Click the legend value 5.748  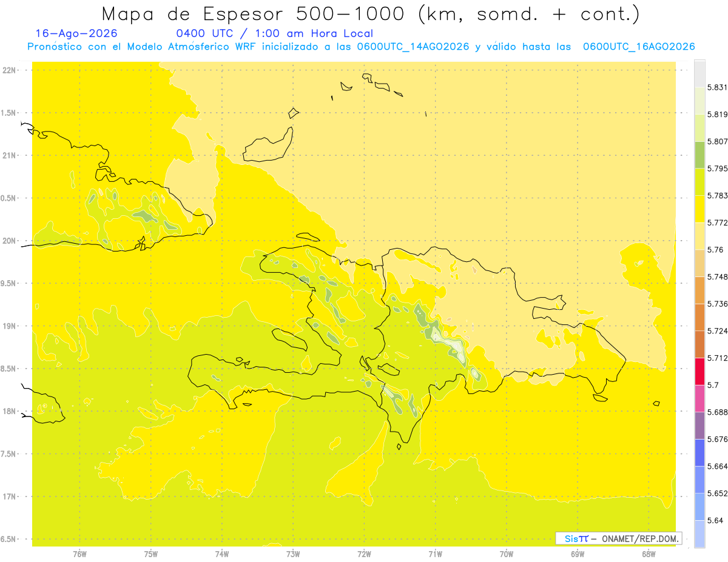(x=718, y=276)
